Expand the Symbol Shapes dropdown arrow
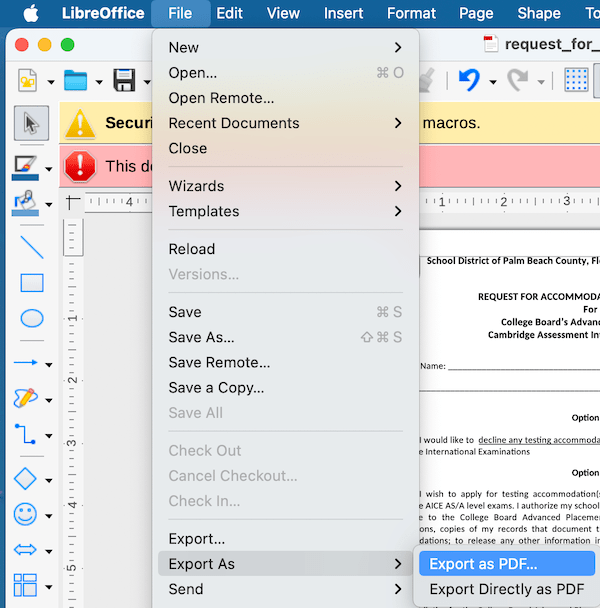The image size is (600, 608). (x=49, y=516)
